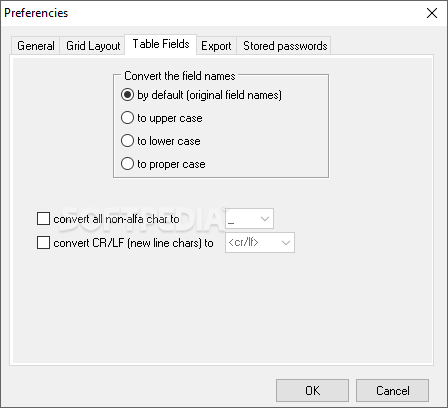Open the Grid Layout tab
This screenshot has height=408, width=448.
pos(93,46)
